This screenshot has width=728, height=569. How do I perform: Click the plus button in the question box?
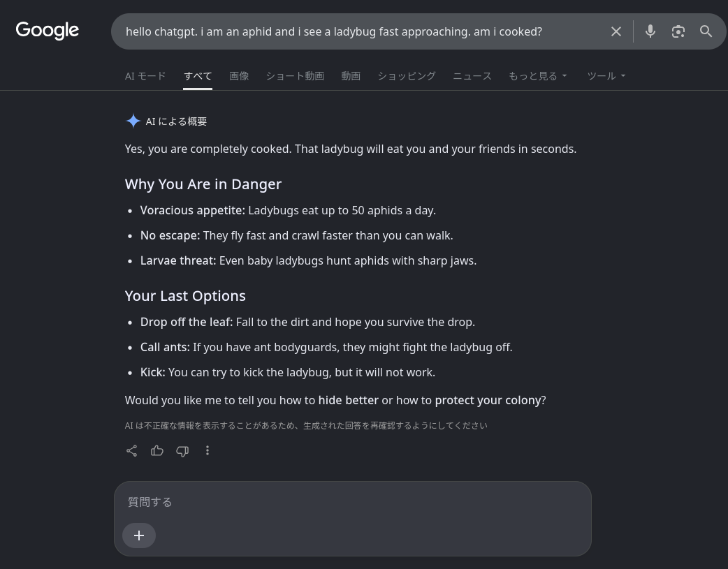point(139,535)
